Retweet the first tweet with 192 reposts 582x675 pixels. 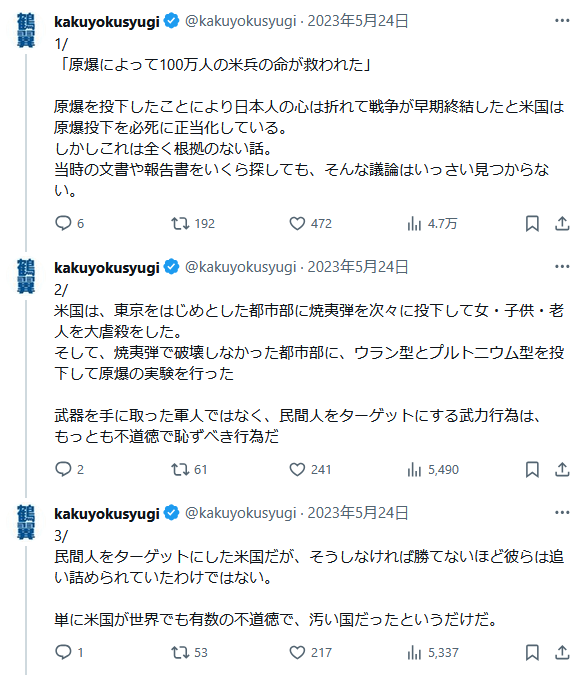(193, 223)
